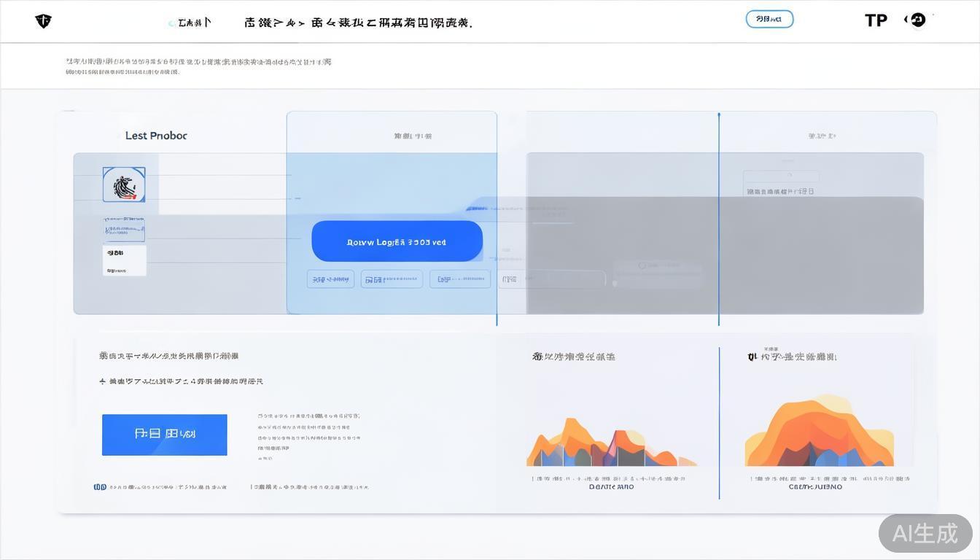Select the second small outlined chip under the blue button
The height and width of the screenshot is (560, 980).
click(392, 279)
